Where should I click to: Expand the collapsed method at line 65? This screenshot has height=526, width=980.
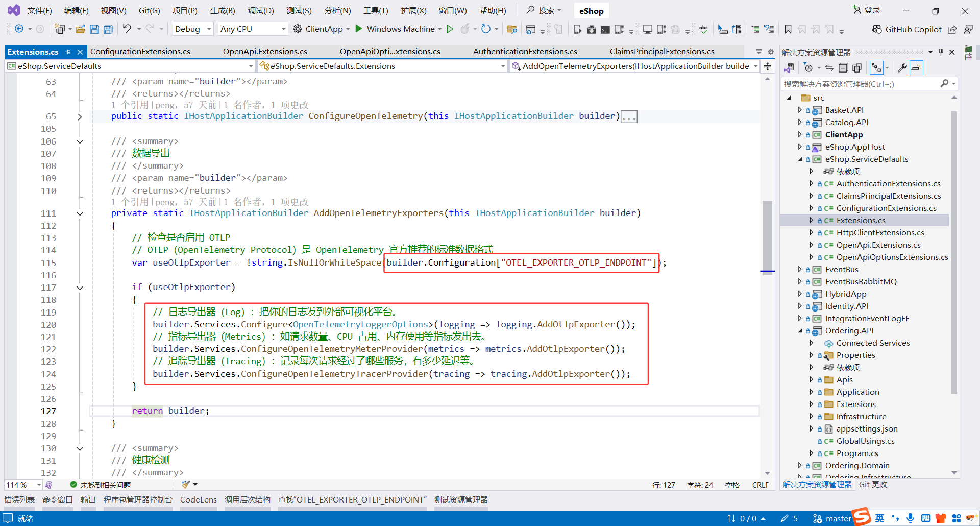80,116
